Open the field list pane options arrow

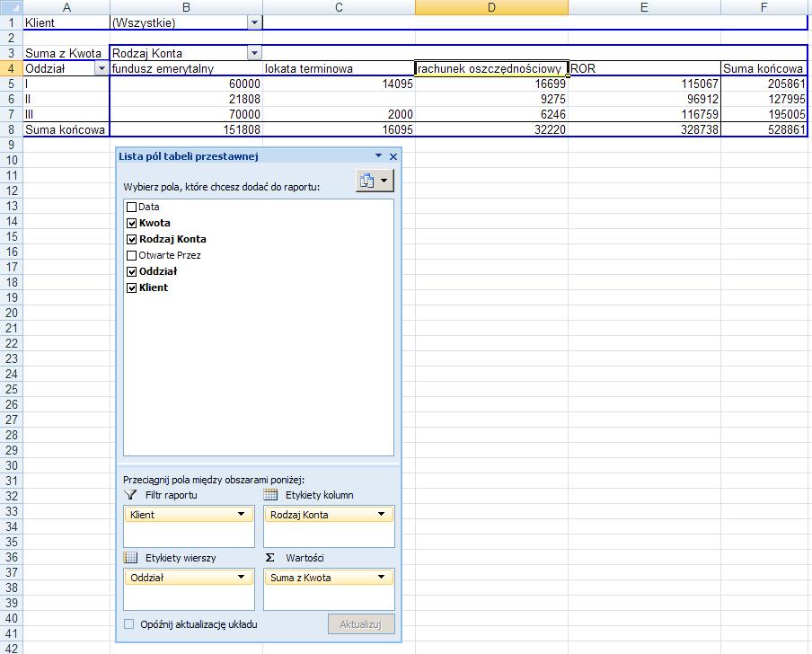point(378,155)
